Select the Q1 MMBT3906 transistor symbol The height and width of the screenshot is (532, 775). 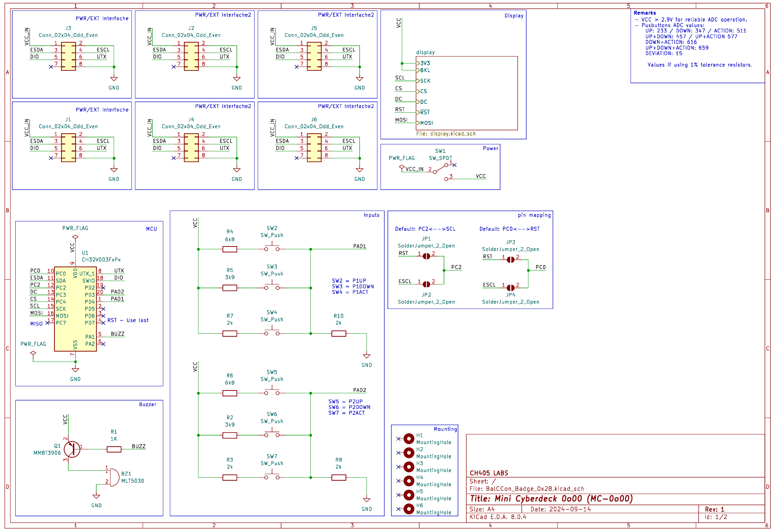72,449
